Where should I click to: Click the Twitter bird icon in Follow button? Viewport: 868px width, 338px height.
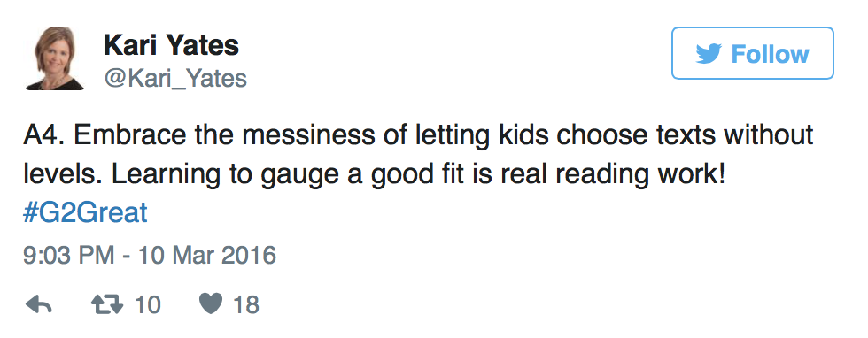(709, 54)
